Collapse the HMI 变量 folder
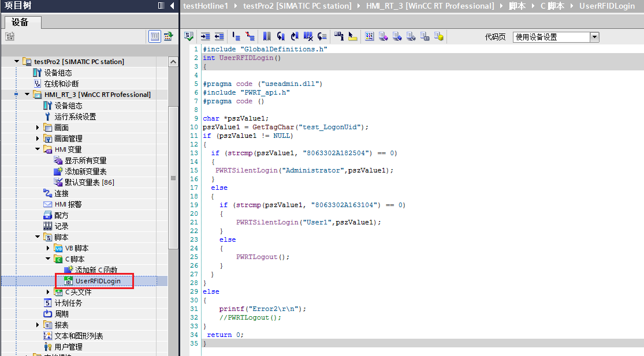The height and width of the screenshot is (356, 644). point(38,149)
